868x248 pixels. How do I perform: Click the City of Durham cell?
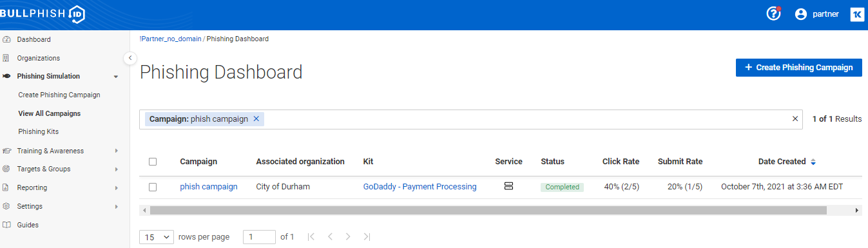[x=283, y=187]
